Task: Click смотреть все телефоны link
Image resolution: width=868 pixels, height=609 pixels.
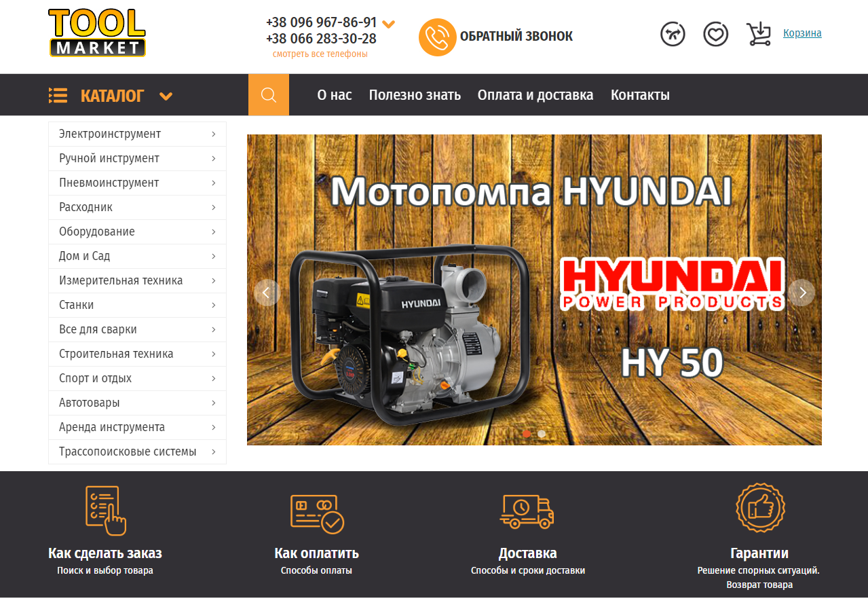Action: 320,54
